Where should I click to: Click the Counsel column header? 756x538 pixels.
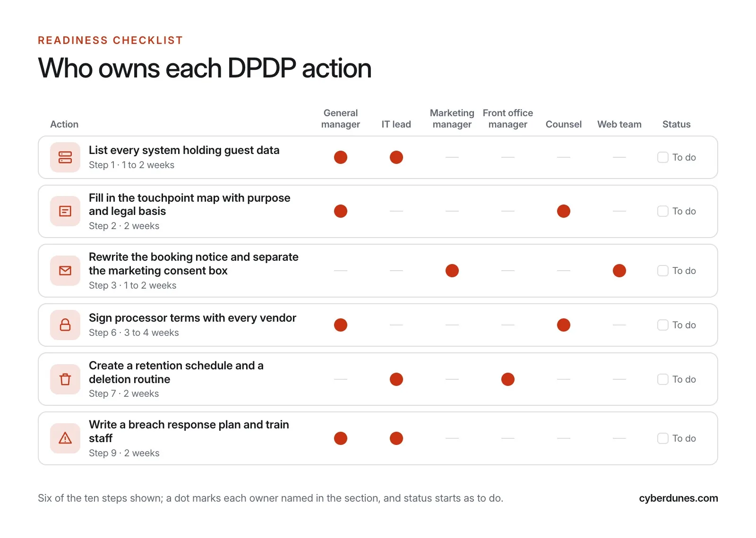click(564, 124)
